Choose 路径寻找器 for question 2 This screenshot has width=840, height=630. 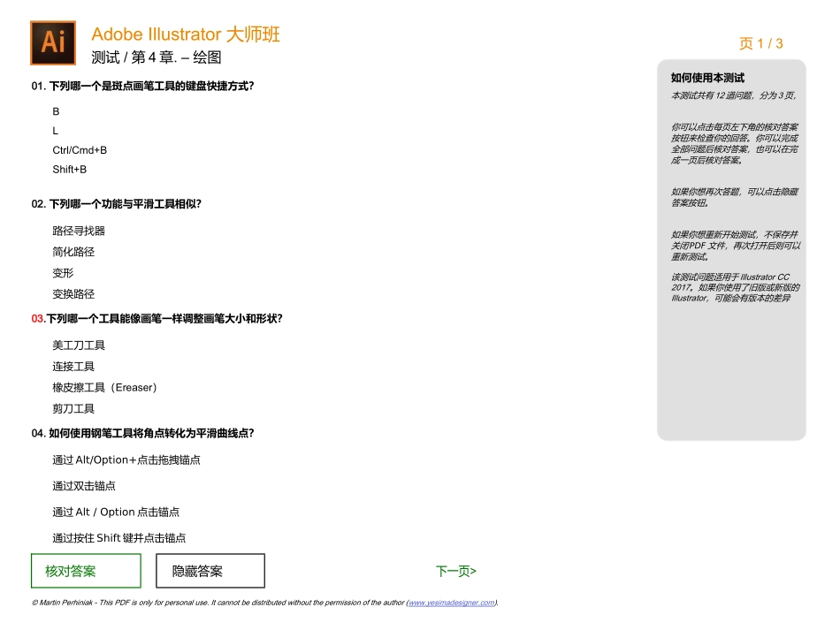click(75, 230)
